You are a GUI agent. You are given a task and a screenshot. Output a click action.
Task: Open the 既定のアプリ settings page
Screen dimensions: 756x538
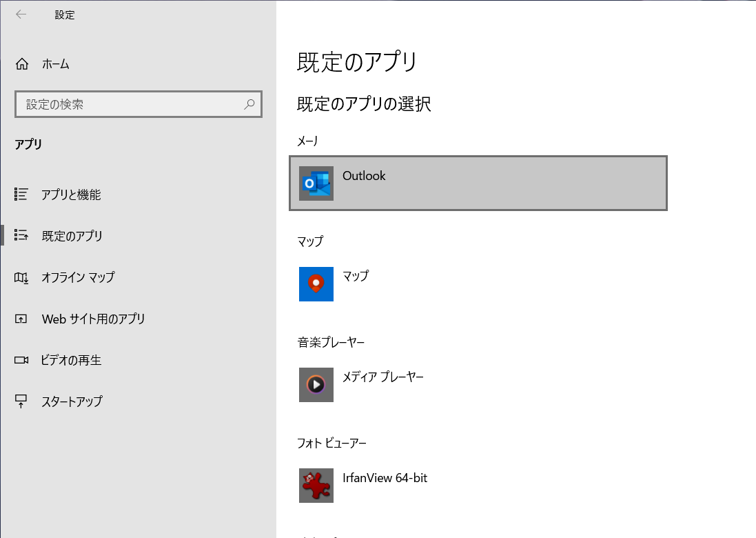(72, 236)
